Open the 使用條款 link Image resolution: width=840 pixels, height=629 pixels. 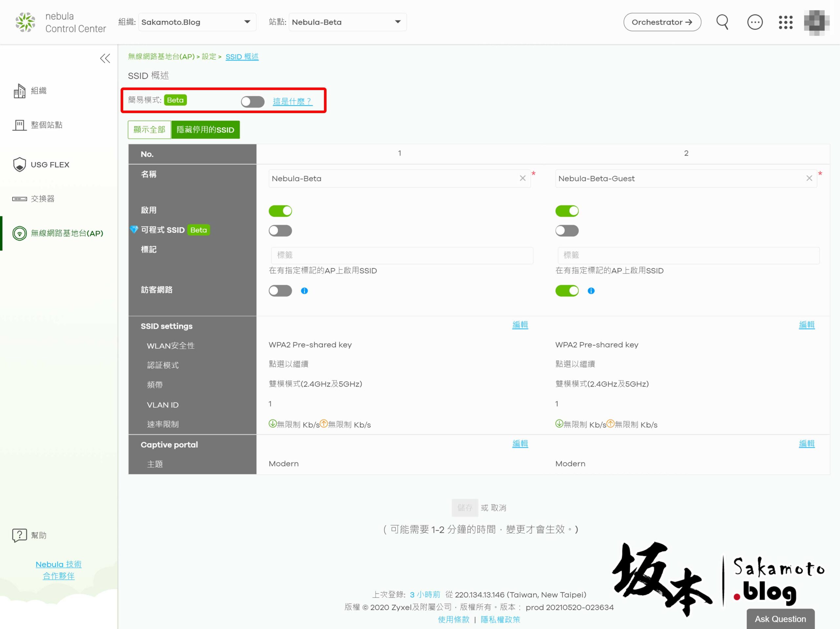(453, 619)
